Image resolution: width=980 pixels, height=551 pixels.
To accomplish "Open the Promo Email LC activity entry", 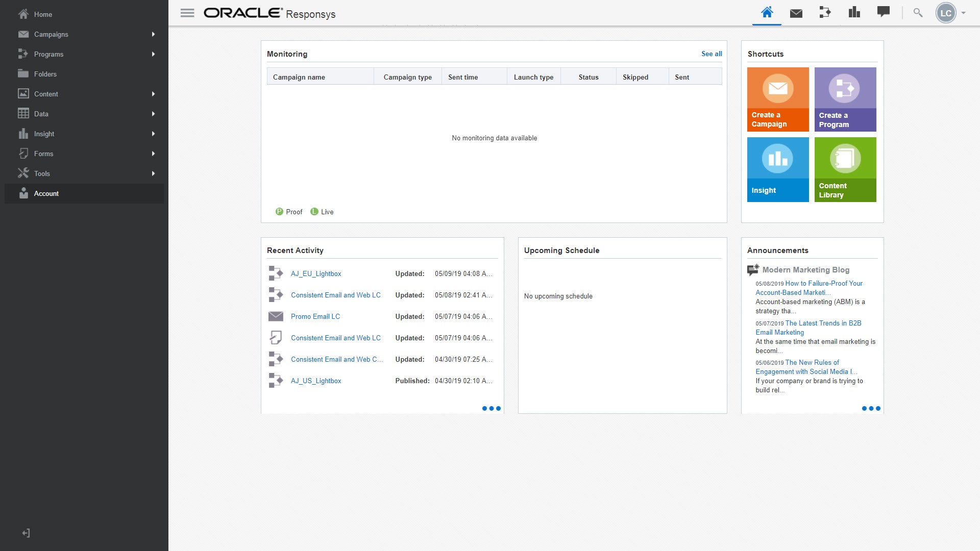I will (x=315, y=316).
